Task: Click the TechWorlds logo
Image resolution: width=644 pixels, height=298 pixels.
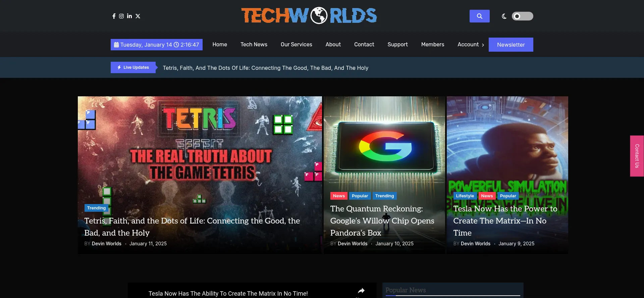Action: point(309,15)
